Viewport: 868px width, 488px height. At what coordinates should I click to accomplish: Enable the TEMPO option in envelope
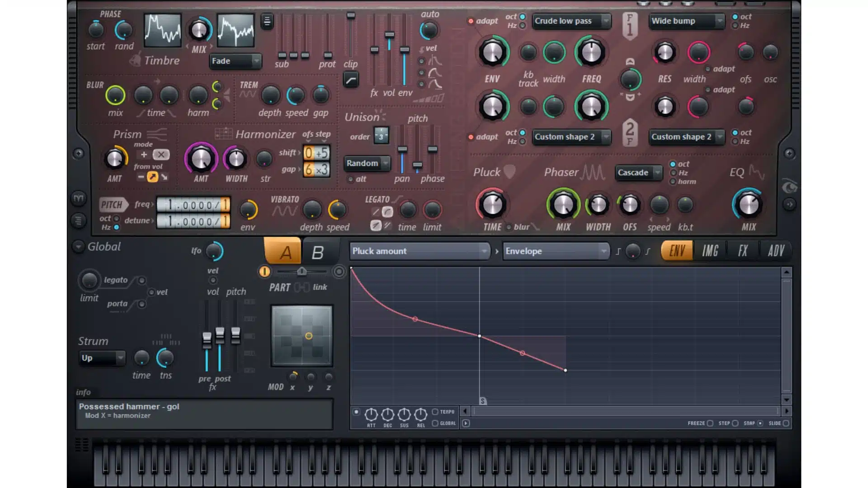(435, 412)
